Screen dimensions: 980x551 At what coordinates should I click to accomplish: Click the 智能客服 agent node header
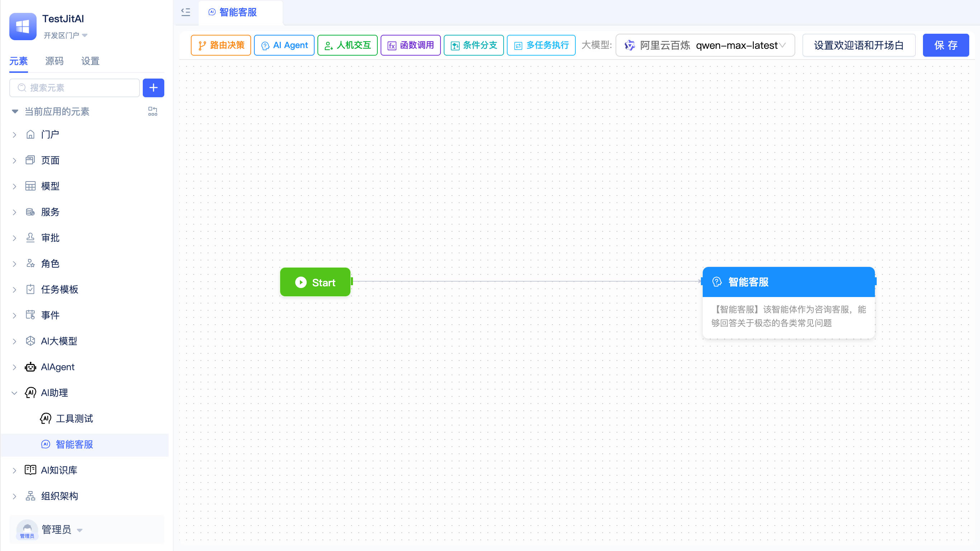788,282
